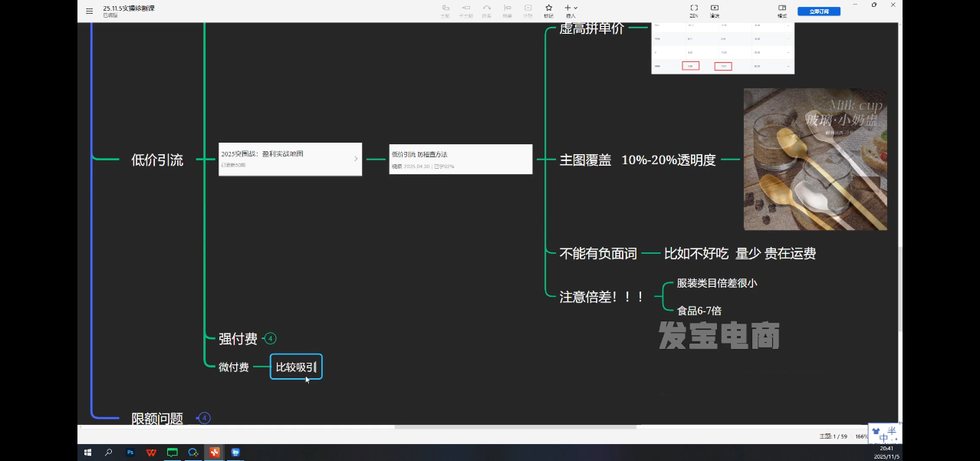Start 演说 (Pitch) presentation mode

tap(715, 10)
